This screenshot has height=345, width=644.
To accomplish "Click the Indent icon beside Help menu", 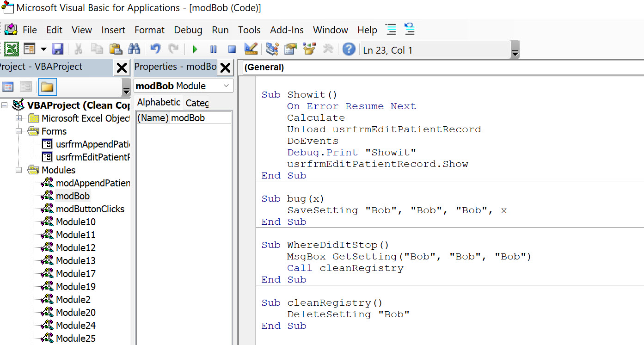I will click(x=391, y=30).
